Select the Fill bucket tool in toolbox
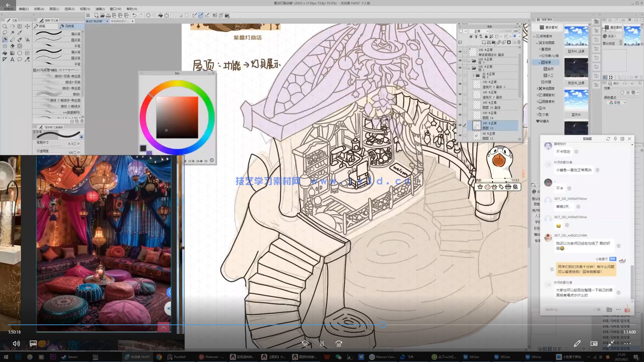The height and width of the screenshot is (362, 644). coord(5,53)
